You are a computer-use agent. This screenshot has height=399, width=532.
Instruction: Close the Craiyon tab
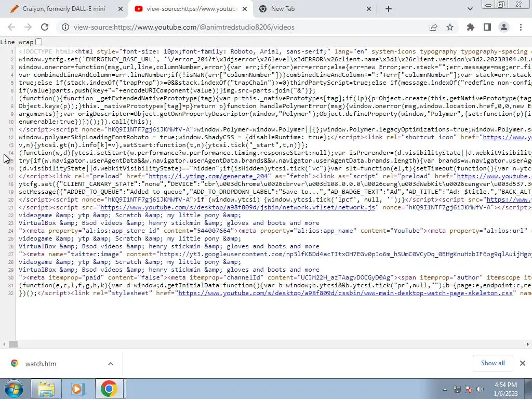click(x=121, y=9)
